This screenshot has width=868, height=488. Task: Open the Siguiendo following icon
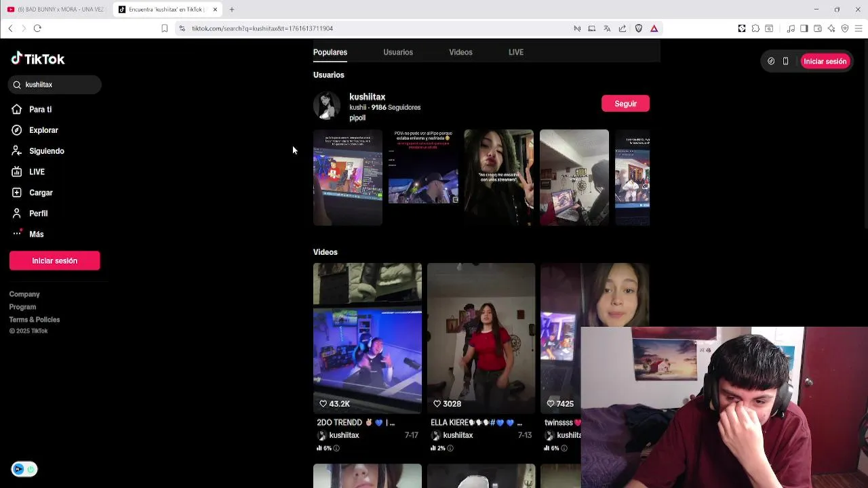pos(17,151)
